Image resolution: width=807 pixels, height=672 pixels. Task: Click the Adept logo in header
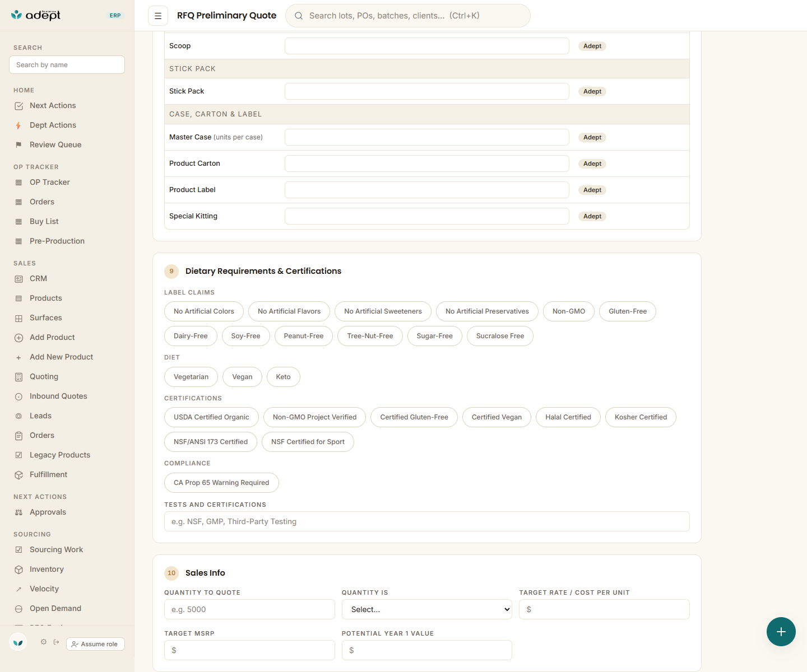coord(36,15)
